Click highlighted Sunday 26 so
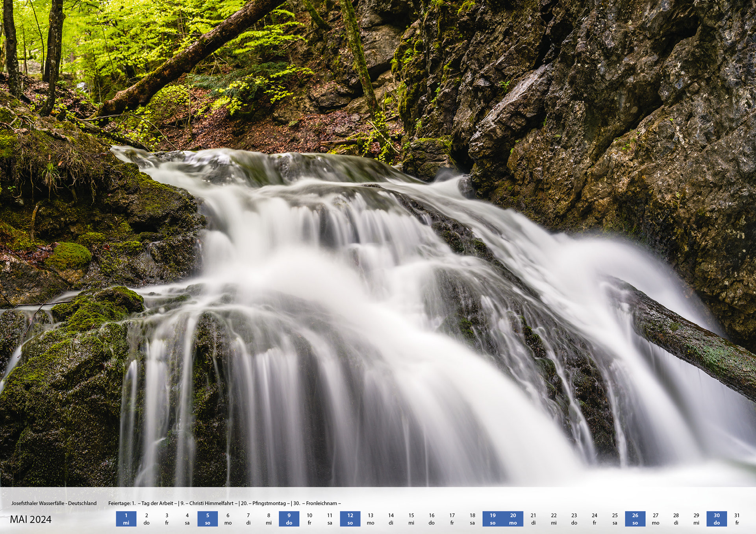Viewport: 756px width, 534px height. pyautogui.click(x=635, y=519)
